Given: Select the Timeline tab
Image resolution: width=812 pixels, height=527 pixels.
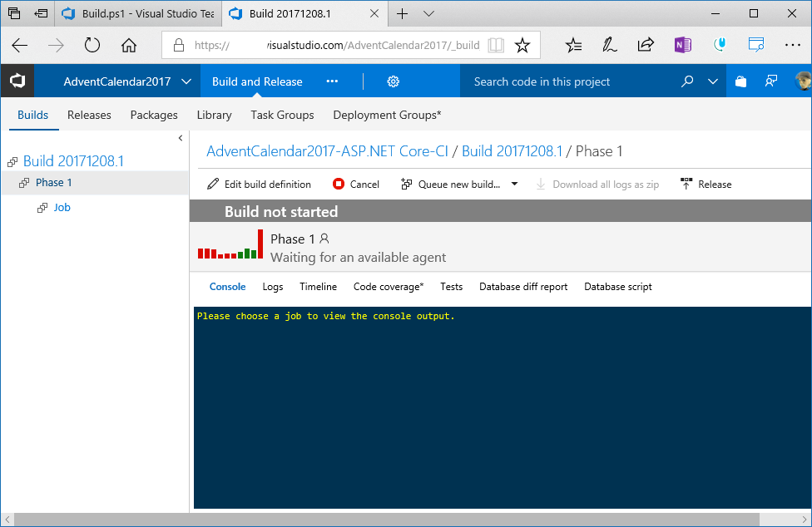Looking at the screenshot, I should pos(318,287).
